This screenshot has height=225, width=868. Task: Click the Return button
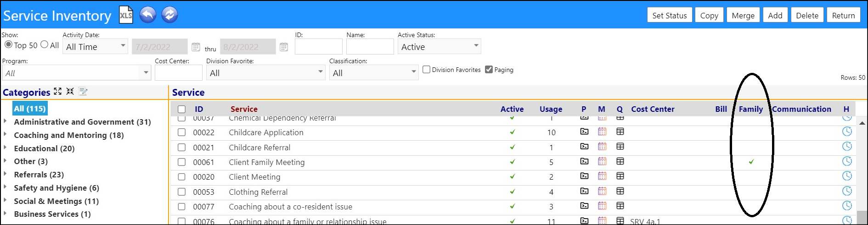(844, 15)
